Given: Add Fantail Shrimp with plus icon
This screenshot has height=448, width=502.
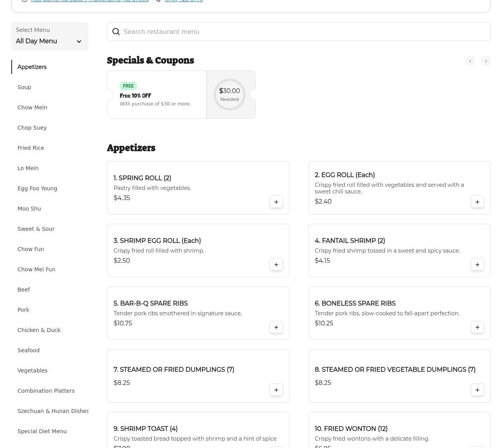Looking at the screenshot, I should tap(477, 265).
